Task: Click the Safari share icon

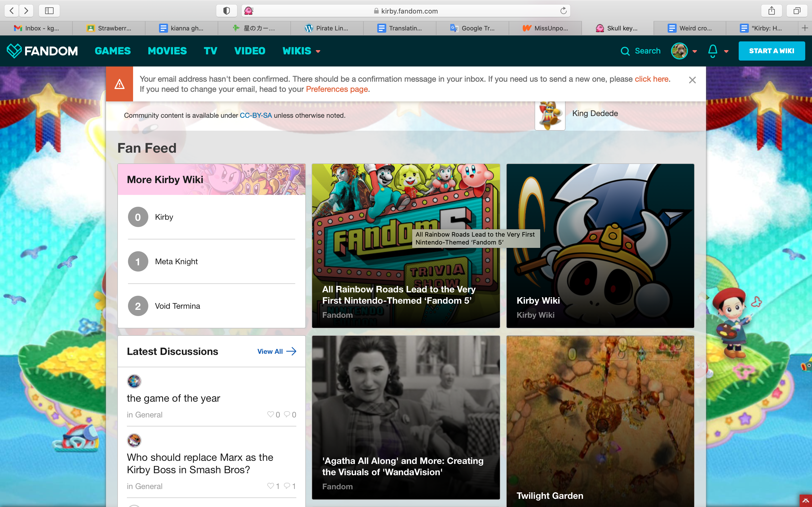Action: [x=771, y=11]
